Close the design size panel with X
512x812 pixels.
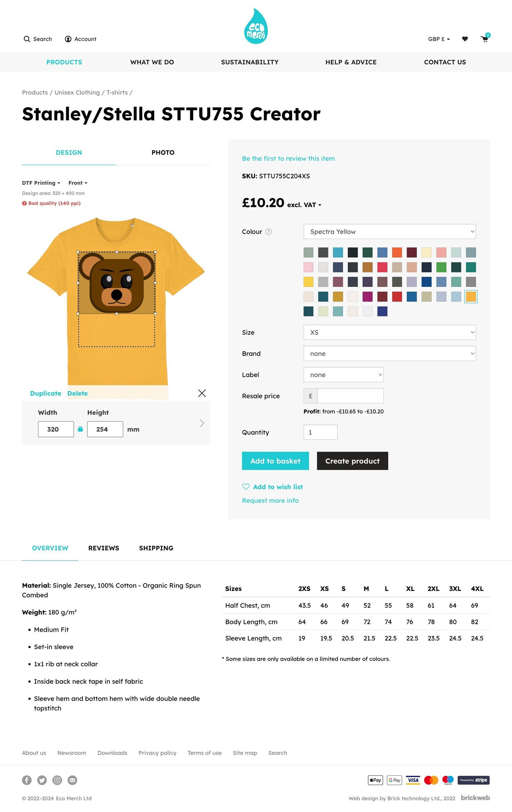[x=202, y=393]
